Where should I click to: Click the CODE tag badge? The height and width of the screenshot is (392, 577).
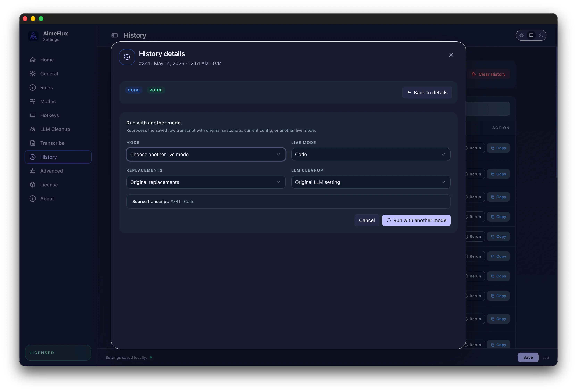click(x=133, y=90)
